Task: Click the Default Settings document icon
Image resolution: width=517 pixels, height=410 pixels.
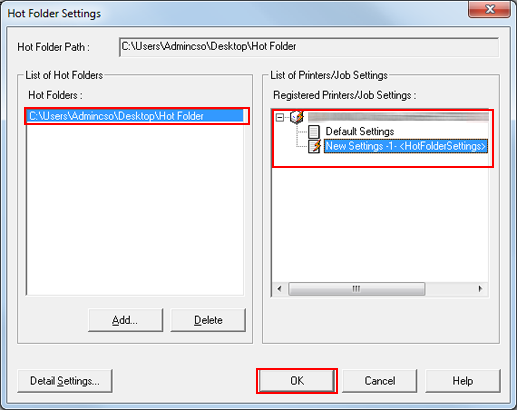Action: pyautogui.click(x=313, y=132)
